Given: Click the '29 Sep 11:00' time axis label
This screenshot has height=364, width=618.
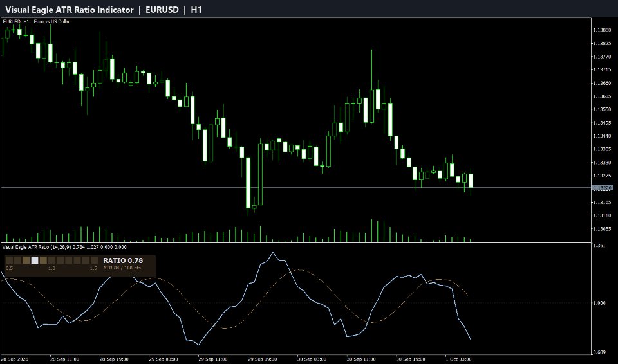Looking at the screenshot, I should (212, 359).
